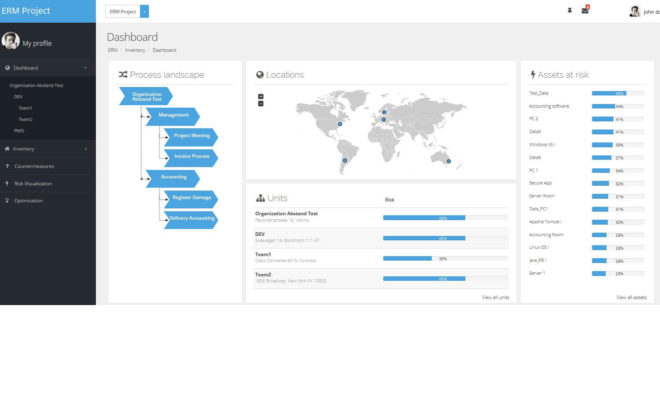Click View all units link
The width and height of the screenshot is (660, 420).
495,298
